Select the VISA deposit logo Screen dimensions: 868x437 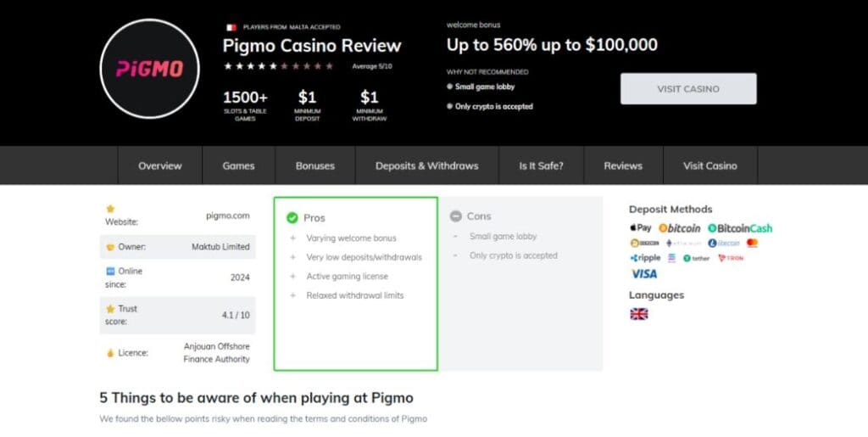point(643,274)
